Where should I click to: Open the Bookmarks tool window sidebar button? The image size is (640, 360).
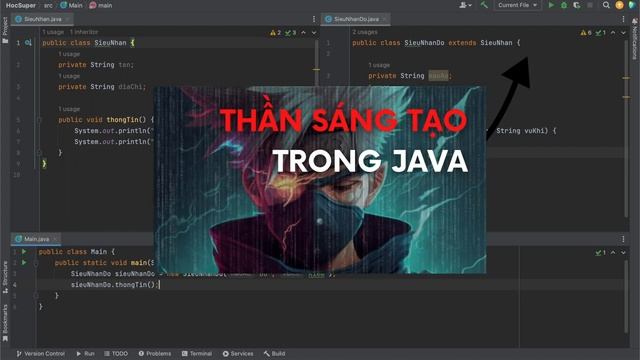5,323
